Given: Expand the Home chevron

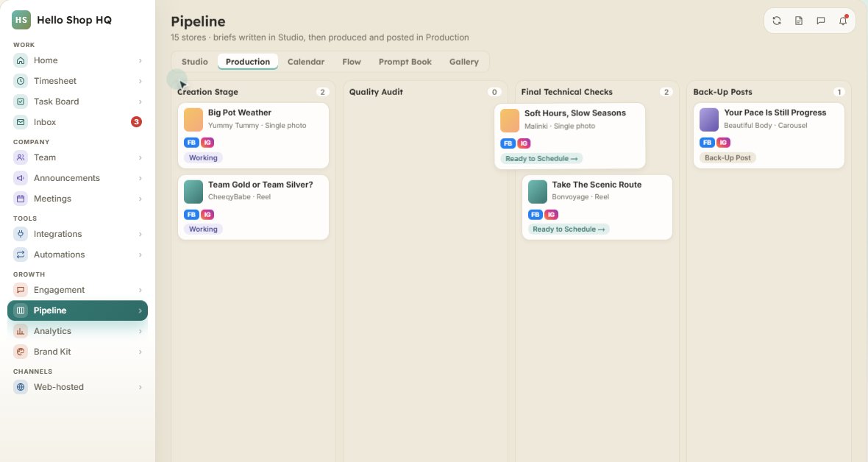Looking at the screenshot, I should [x=140, y=60].
